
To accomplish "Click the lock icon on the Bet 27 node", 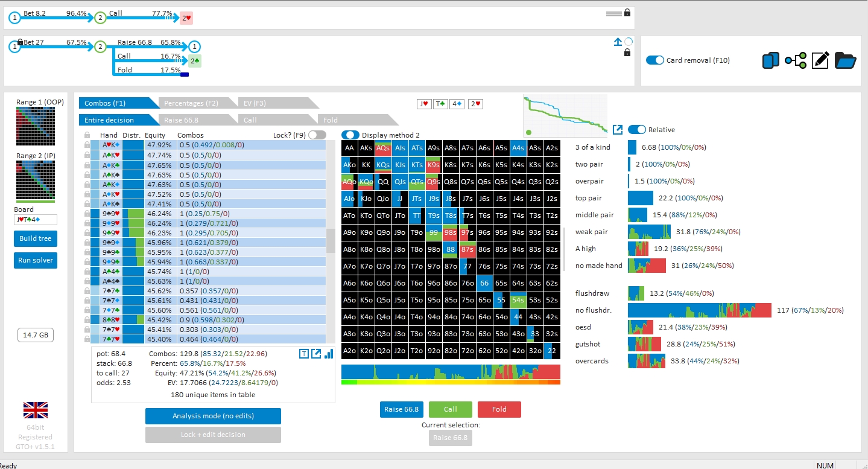I will point(21,42).
